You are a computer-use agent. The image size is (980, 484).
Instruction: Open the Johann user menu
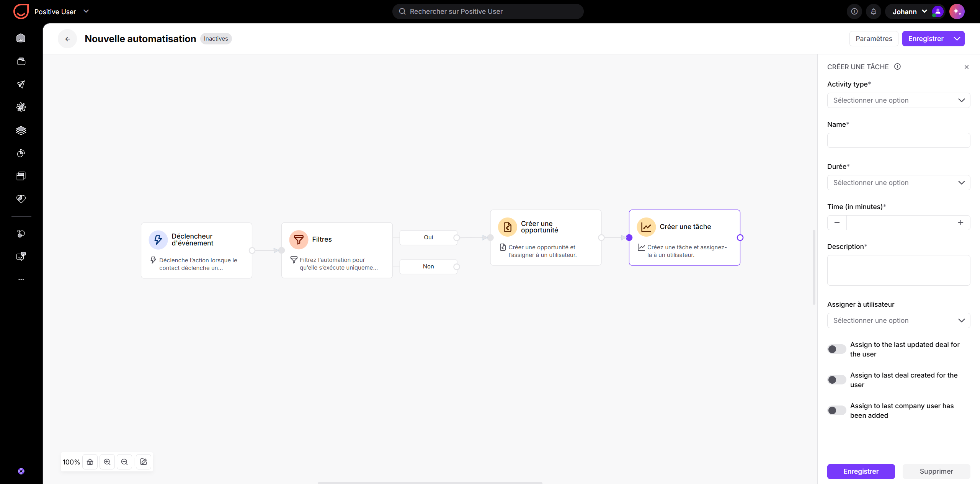point(915,11)
